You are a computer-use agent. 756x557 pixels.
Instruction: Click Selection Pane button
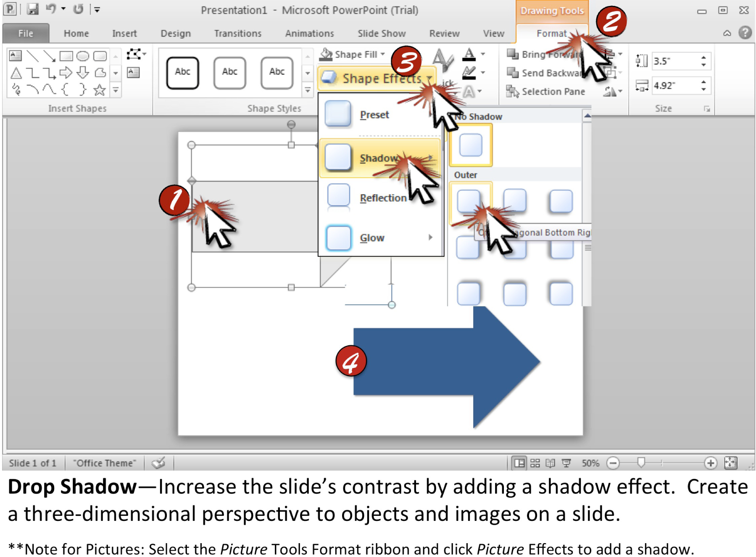coord(545,91)
